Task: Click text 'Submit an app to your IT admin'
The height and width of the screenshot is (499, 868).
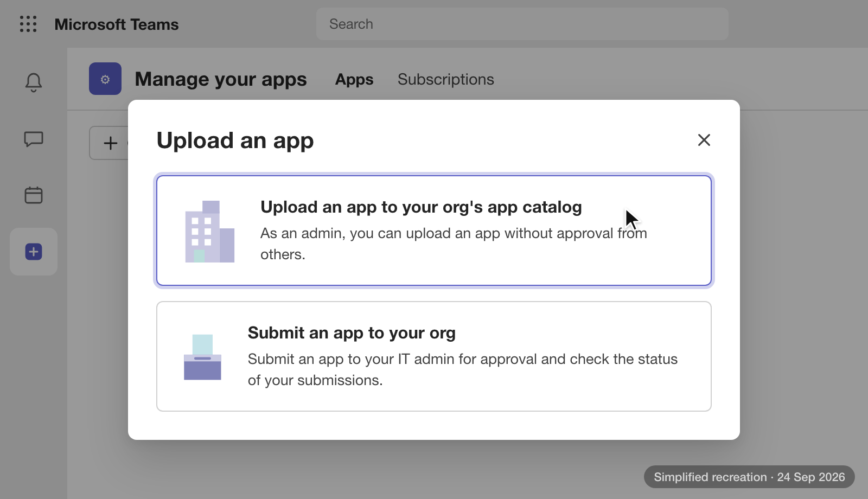Action: 351,359
